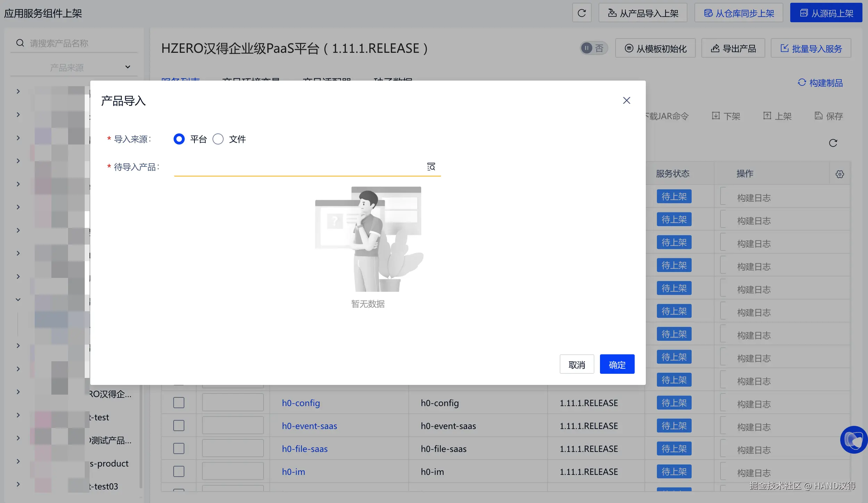Select 文件 radio as import source
This screenshot has width=868, height=503.
[218, 139]
